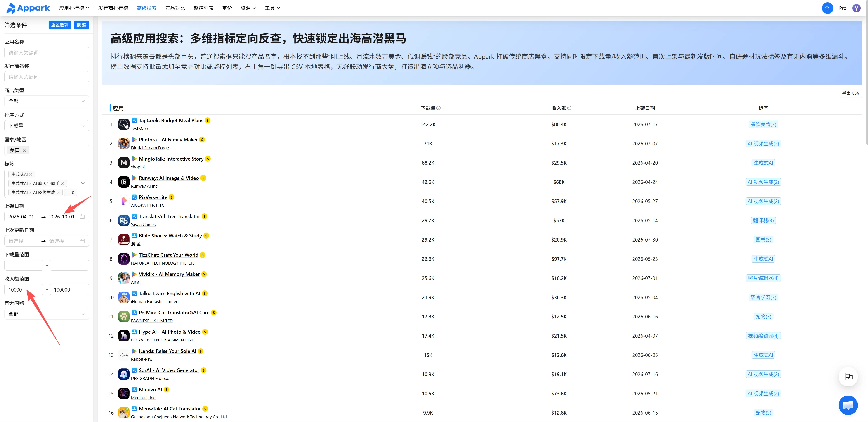Open the Photora - AI Family Maker link
868x422 pixels.
168,140
